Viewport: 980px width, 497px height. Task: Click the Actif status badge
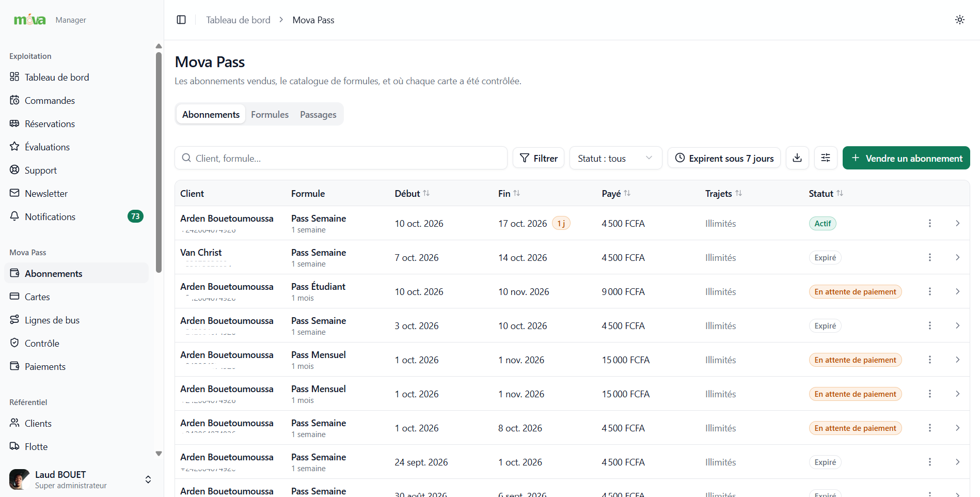pyautogui.click(x=823, y=223)
